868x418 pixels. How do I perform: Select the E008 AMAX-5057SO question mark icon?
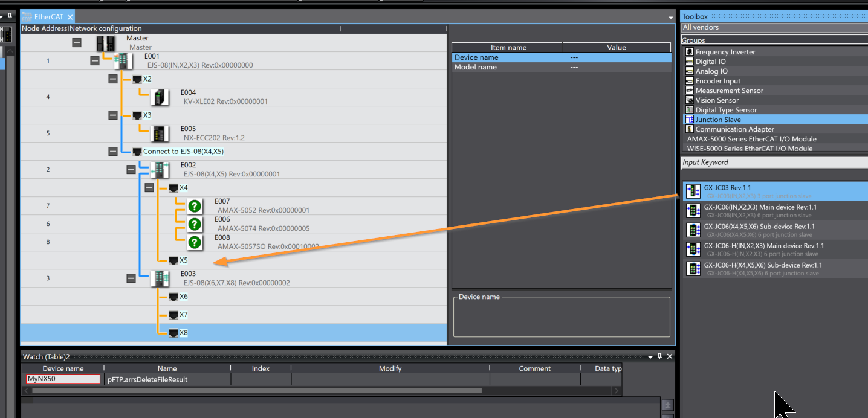(x=195, y=242)
